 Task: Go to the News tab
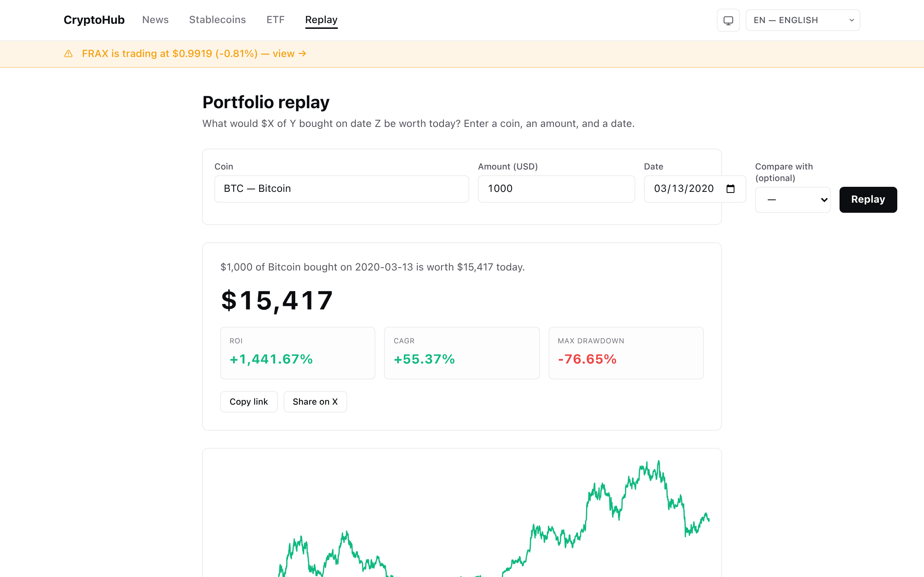coord(156,20)
